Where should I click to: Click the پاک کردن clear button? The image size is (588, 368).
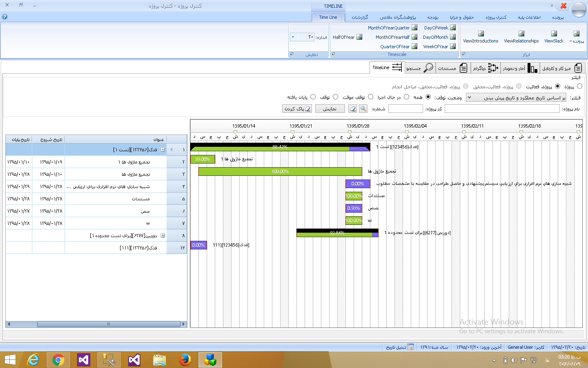[297, 109]
